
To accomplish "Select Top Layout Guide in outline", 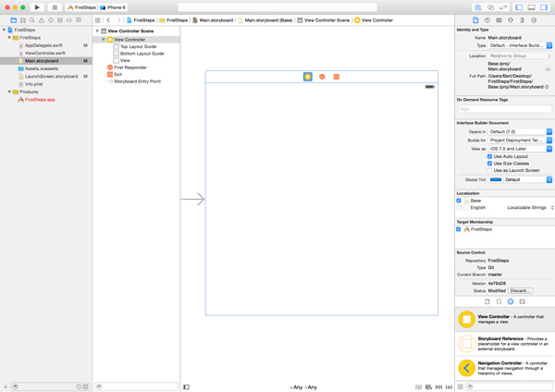I will pyautogui.click(x=138, y=46).
